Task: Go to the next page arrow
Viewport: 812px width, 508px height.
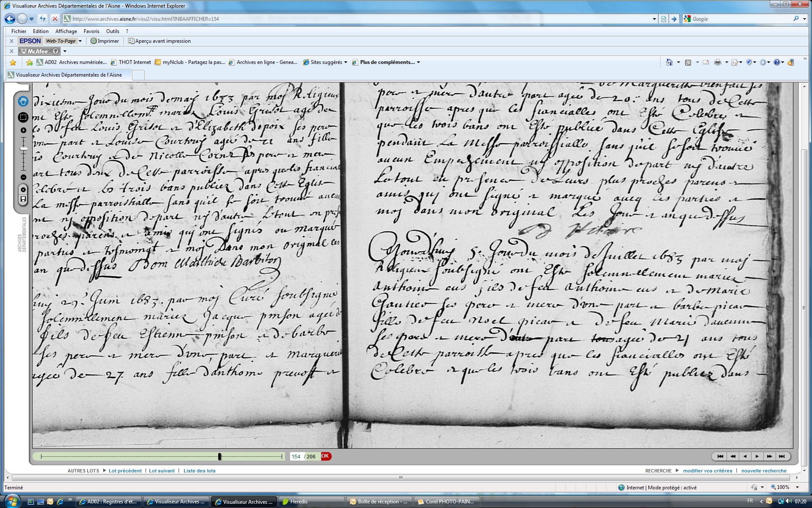Action: tap(757, 456)
